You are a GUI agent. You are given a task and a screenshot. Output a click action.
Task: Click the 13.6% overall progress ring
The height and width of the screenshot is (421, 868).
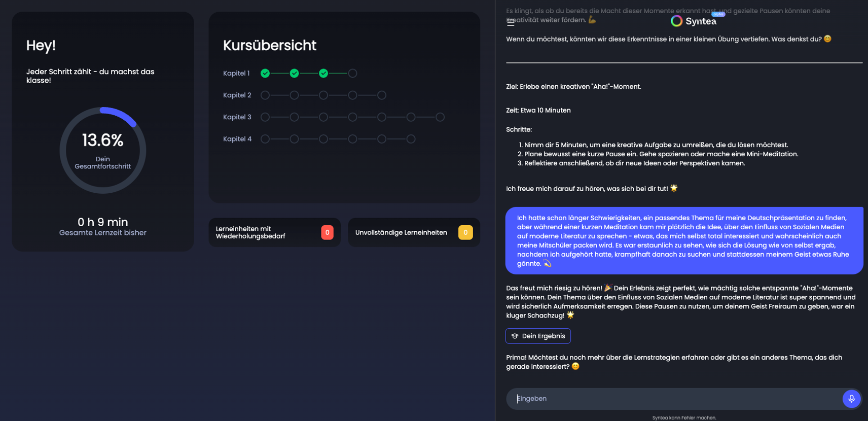pos(103,150)
